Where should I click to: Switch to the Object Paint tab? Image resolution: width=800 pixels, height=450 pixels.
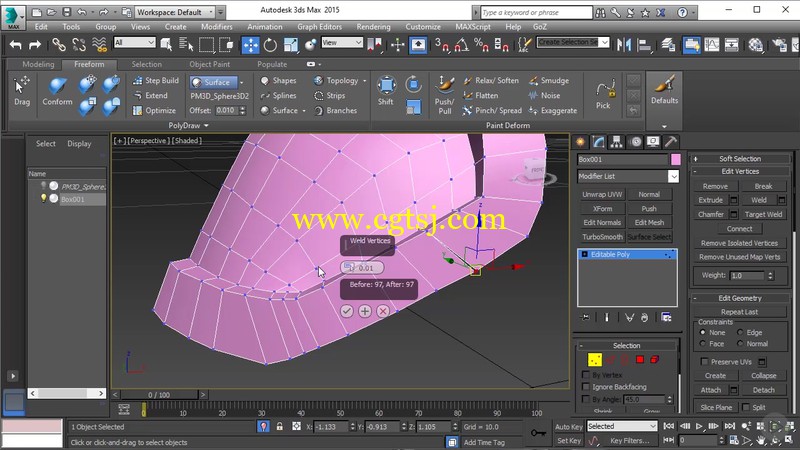tap(209, 64)
